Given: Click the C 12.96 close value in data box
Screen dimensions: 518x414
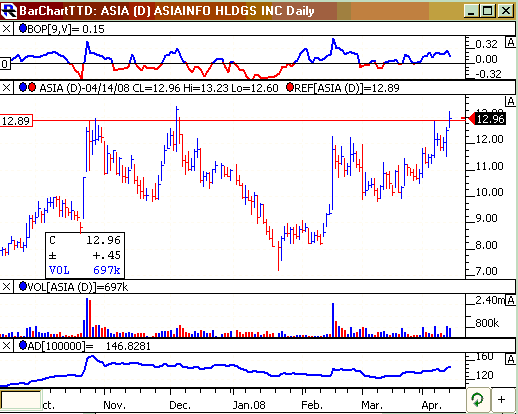Looking at the screenshot, I should pyautogui.click(x=85, y=240).
